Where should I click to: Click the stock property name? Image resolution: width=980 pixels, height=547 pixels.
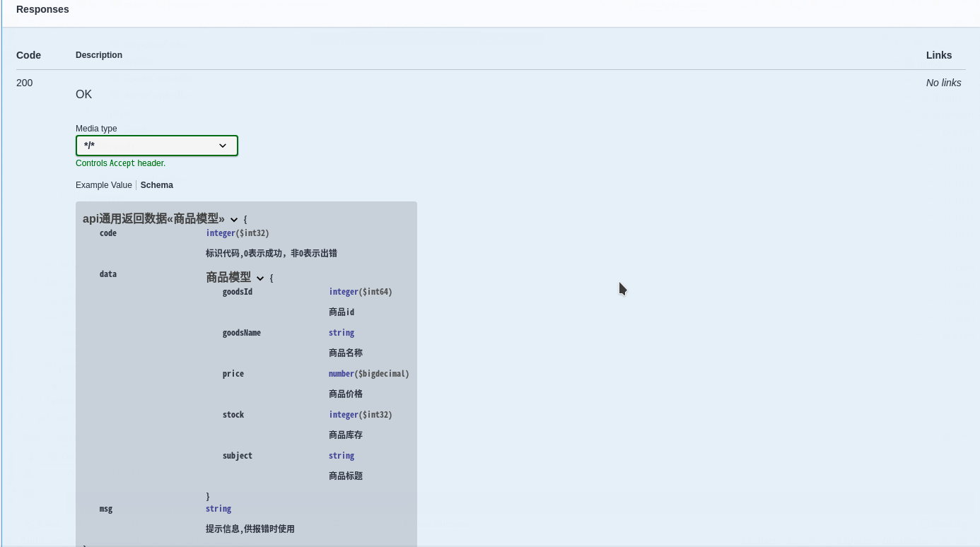coord(233,414)
